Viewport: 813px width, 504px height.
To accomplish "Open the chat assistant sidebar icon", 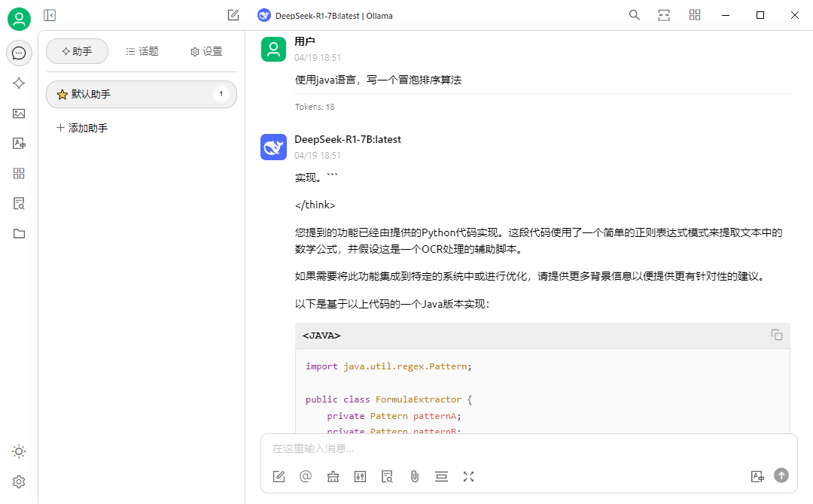I will click(x=19, y=53).
